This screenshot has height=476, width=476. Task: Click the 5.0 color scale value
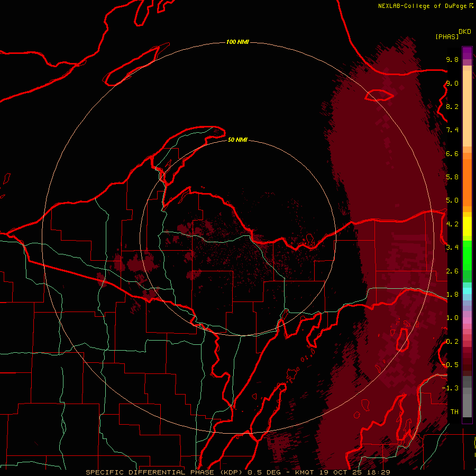[452, 200]
